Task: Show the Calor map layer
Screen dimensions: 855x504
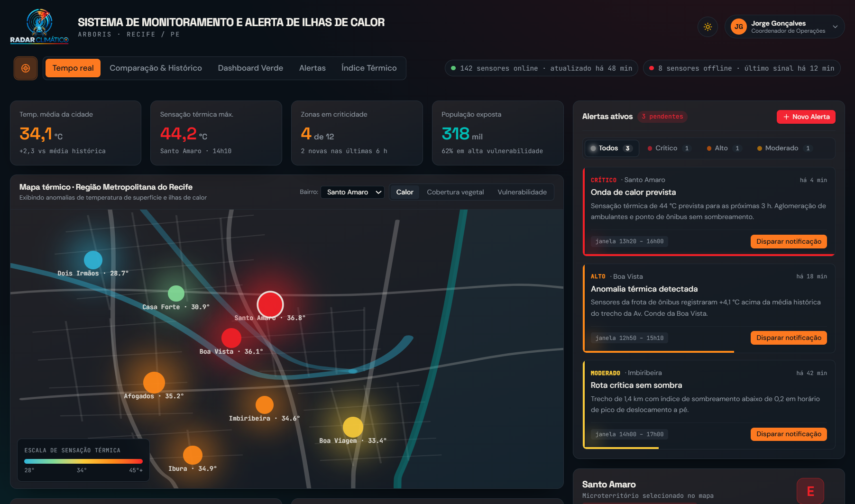Action: pos(405,192)
